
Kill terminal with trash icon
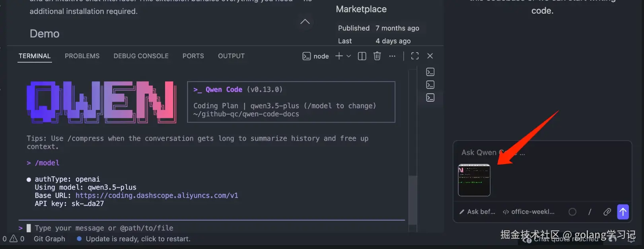tap(377, 56)
